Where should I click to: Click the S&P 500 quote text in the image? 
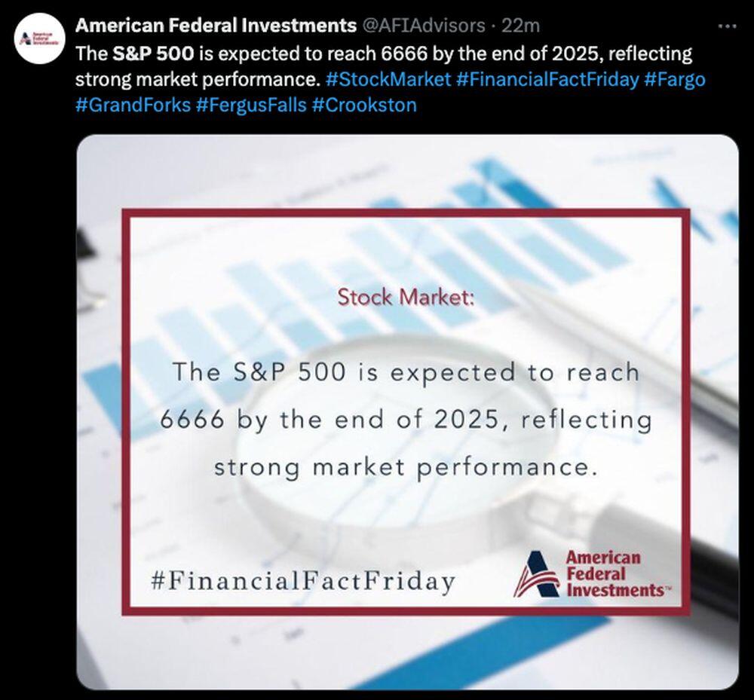(406, 419)
